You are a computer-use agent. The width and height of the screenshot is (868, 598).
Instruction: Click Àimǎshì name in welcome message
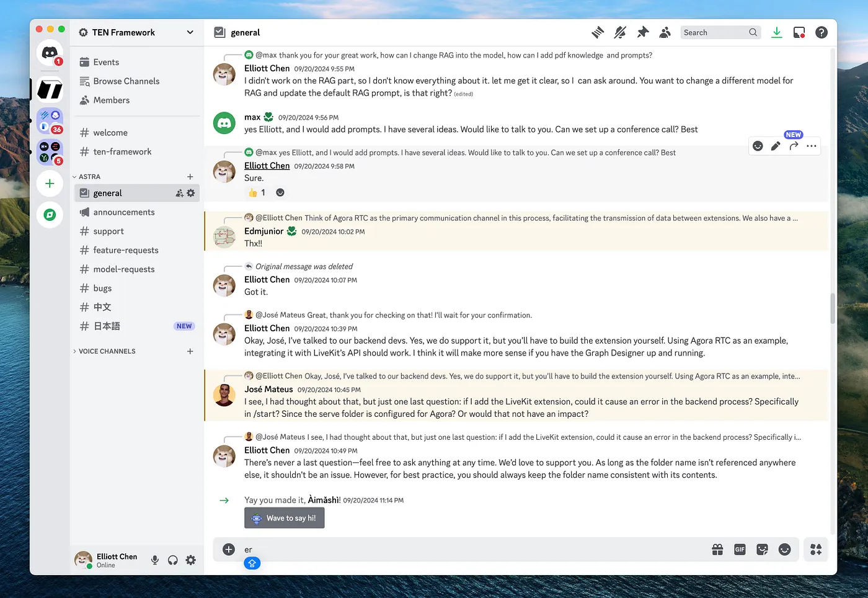pos(323,500)
